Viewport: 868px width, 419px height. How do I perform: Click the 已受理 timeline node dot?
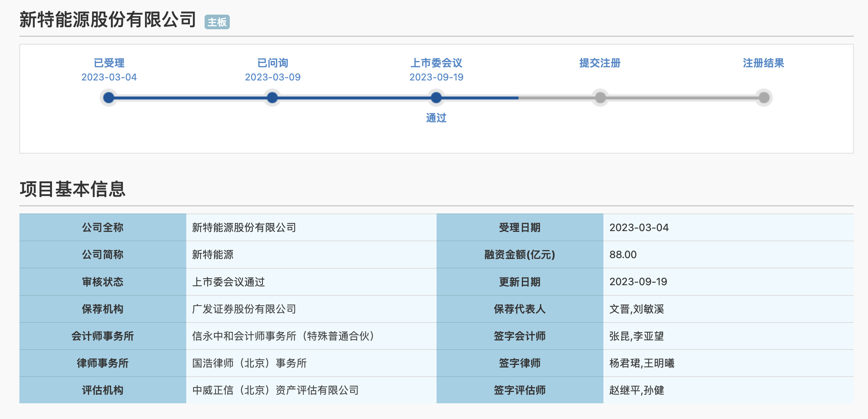[109, 98]
